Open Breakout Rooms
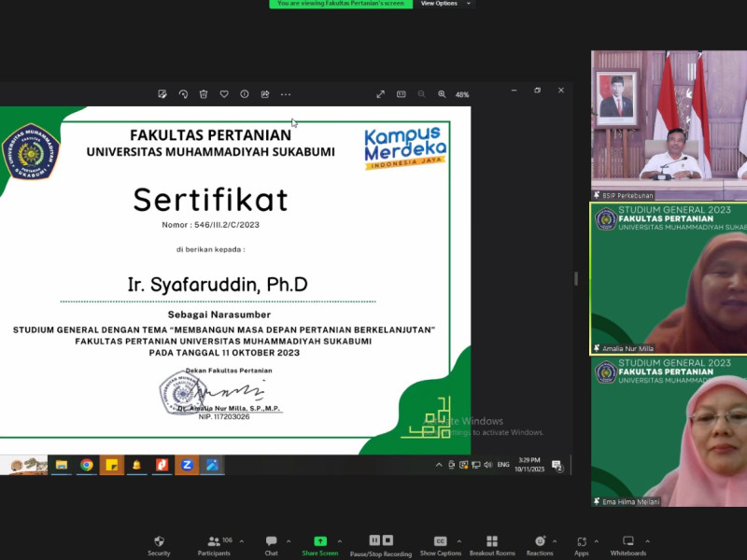The height and width of the screenshot is (560, 747). pos(492,546)
